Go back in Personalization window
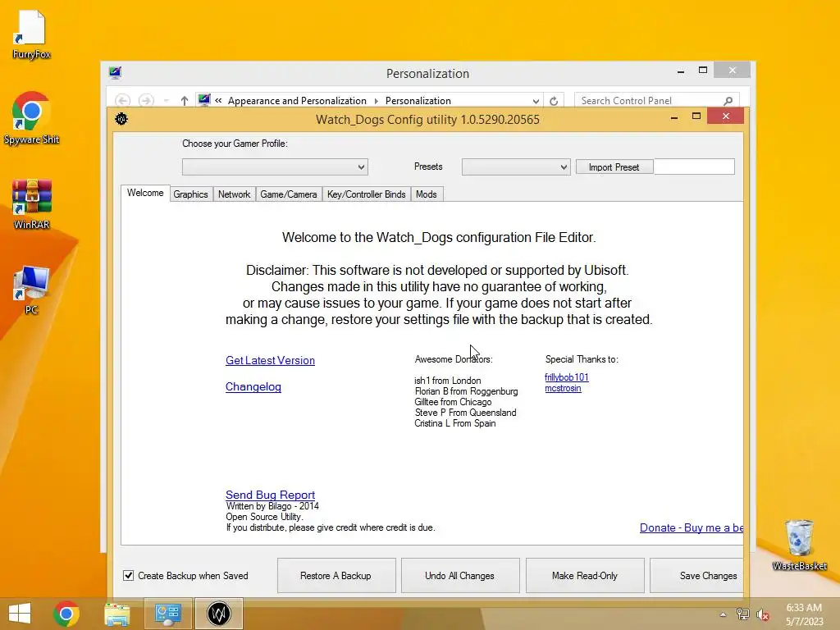Viewport: 840px width, 630px height. click(x=122, y=100)
